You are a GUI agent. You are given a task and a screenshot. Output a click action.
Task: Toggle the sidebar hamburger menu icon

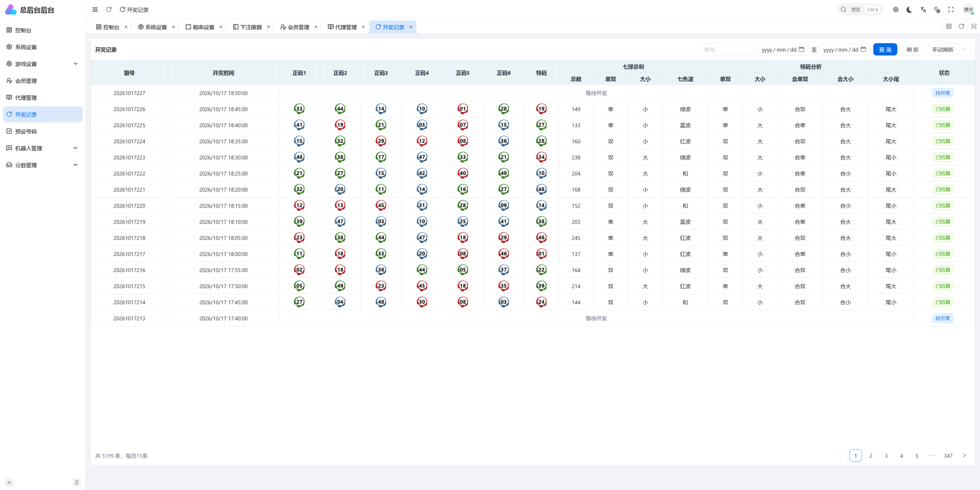point(95,10)
